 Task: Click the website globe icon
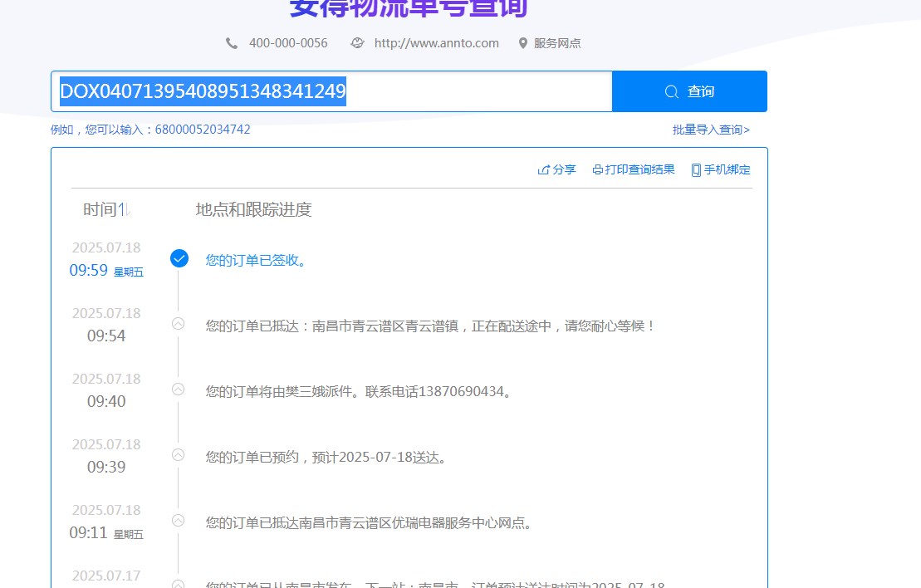(357, 43)
